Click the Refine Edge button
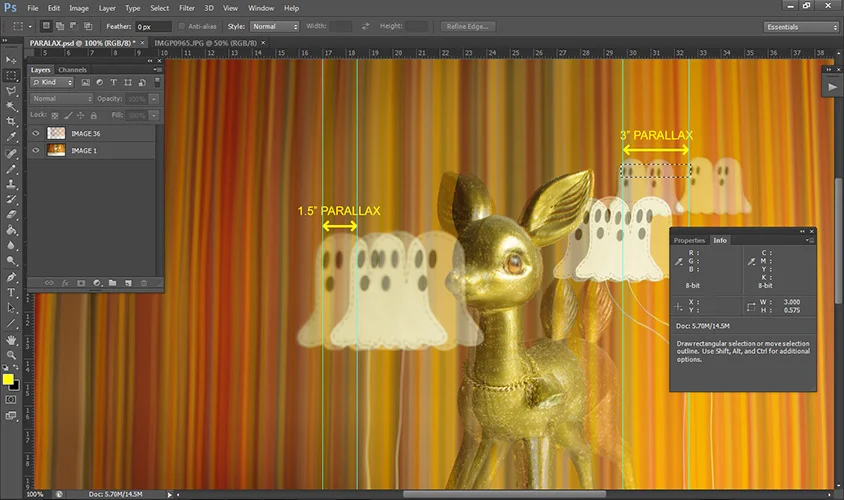The image size is (844, 500). click(468, 26)
